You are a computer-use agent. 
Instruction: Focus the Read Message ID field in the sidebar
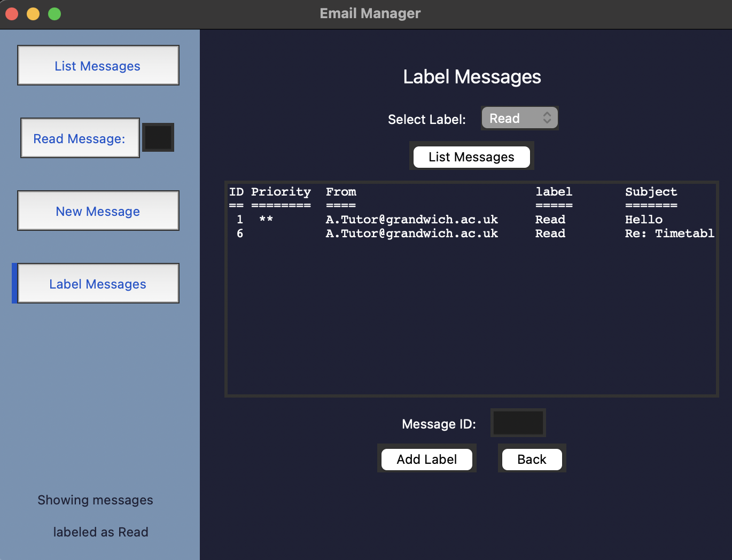click(158, 137)
